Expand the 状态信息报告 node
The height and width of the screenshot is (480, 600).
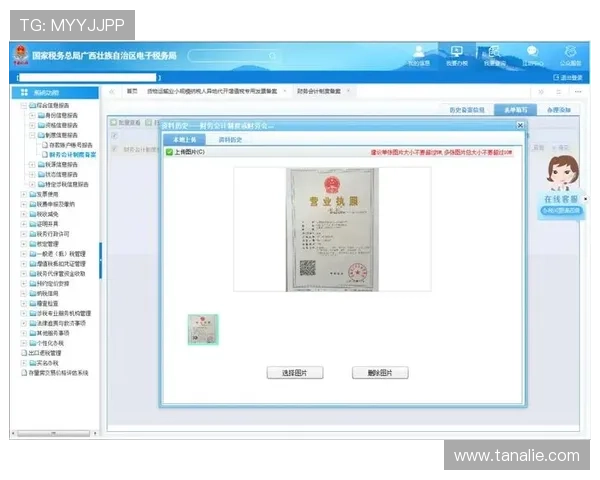(33, 175)
